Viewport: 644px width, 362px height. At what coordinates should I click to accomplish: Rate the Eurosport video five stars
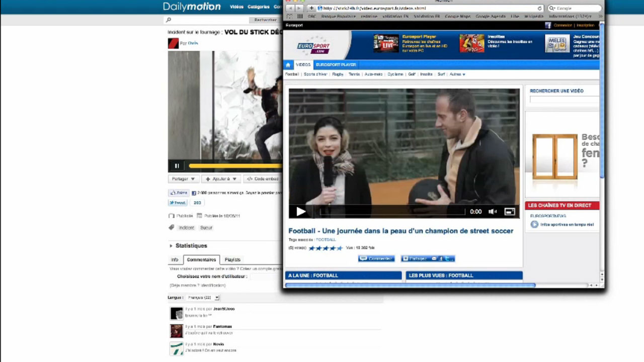[340, 248]
